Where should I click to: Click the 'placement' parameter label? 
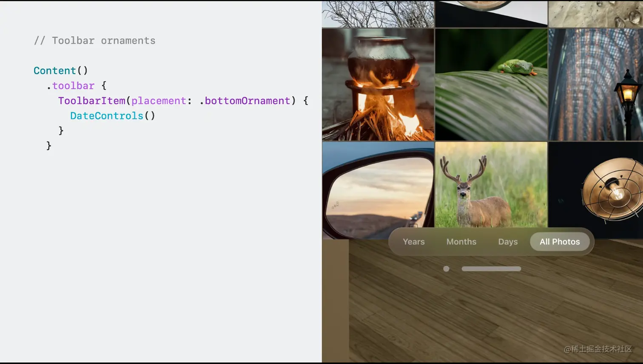[159, 101]
